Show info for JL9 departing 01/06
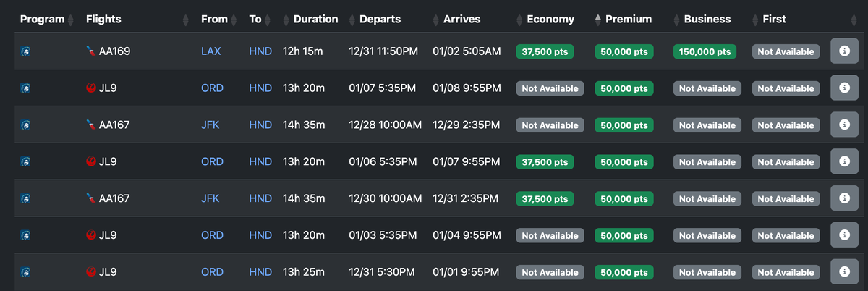The width and height of the screenshot is (868, 291). [x=844, y=161]
